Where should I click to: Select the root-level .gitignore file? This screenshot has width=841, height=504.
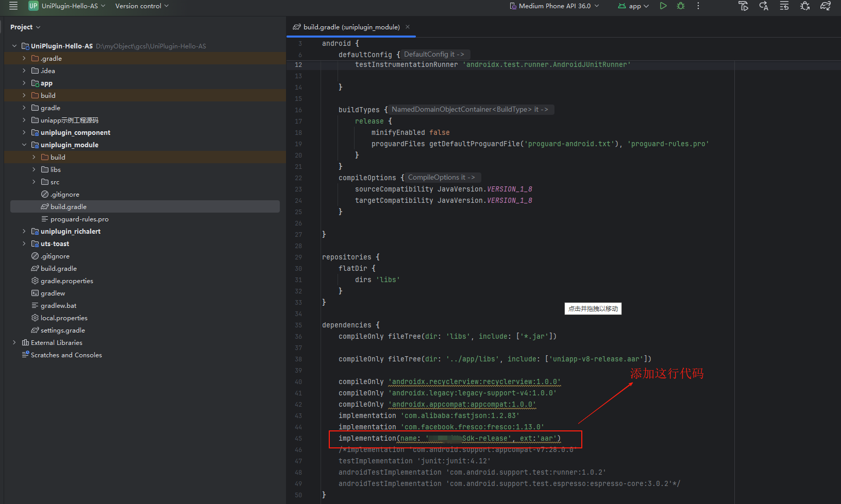tap(55, 256)
